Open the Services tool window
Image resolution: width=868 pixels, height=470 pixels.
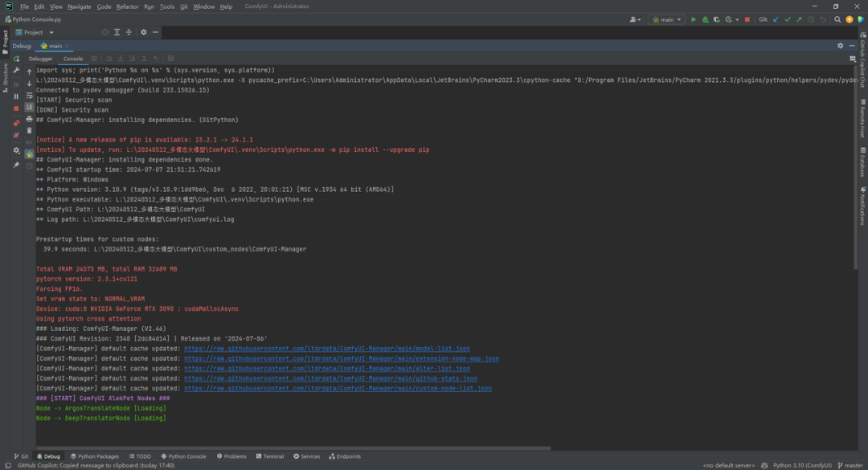tap(307, 456)
